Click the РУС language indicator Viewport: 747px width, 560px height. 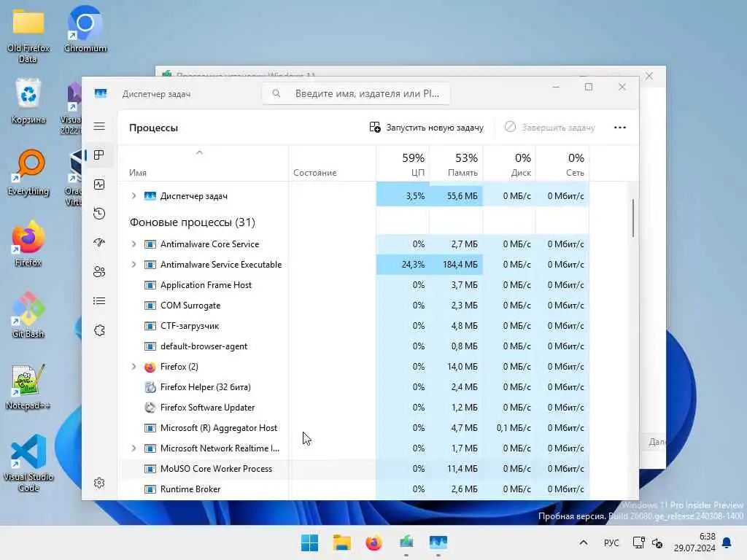click(611, 542)
